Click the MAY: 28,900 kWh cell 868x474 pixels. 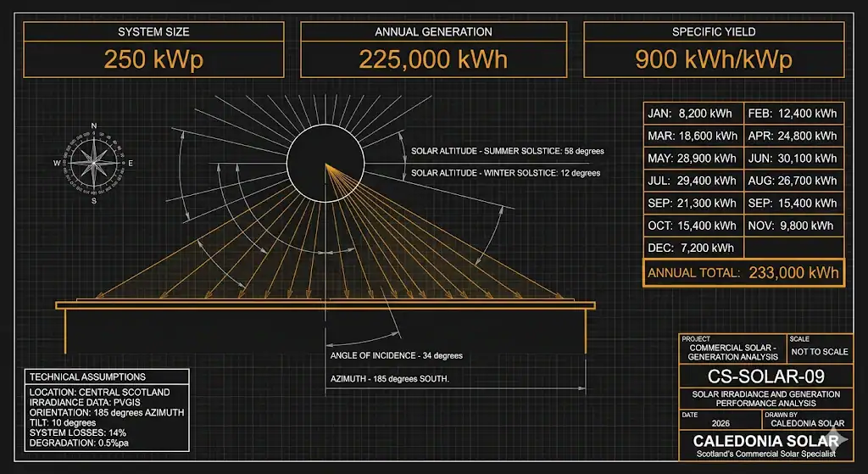693,159
